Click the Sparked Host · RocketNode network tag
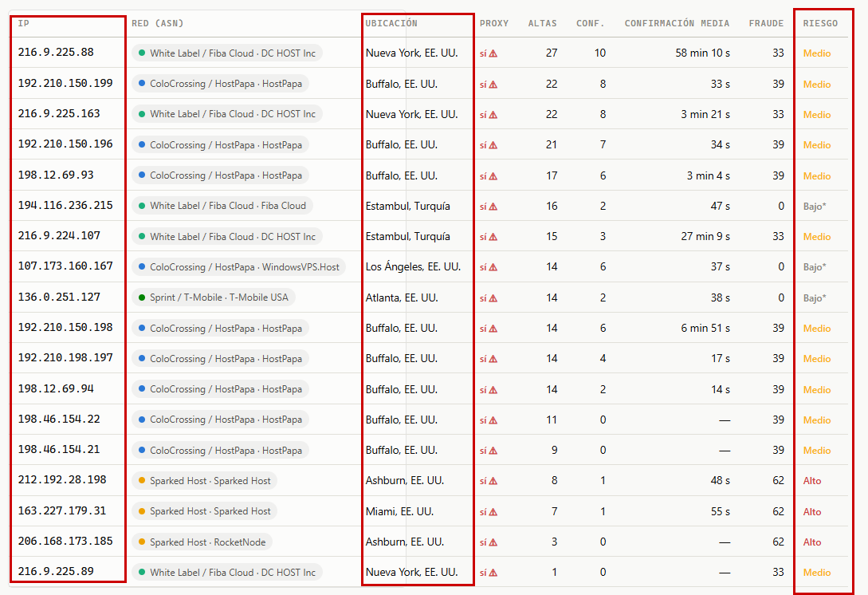This screenshot has height=595, width=868. [202, 542]
